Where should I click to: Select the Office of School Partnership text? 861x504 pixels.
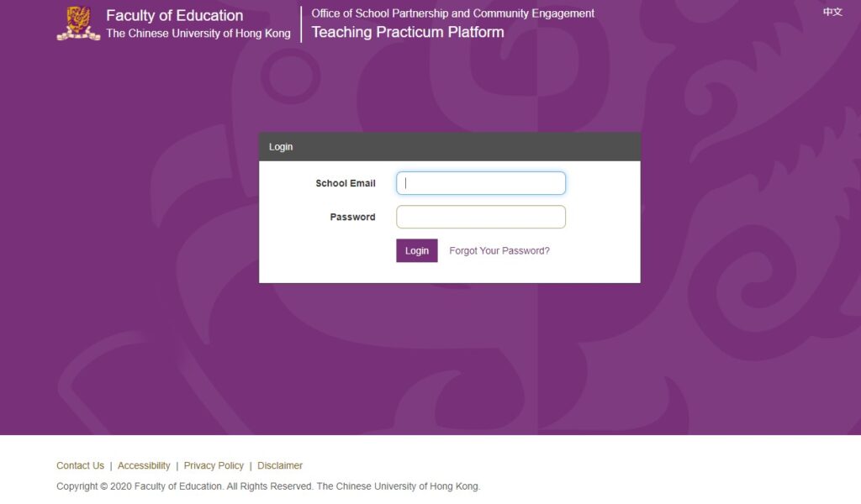(452, 13)
